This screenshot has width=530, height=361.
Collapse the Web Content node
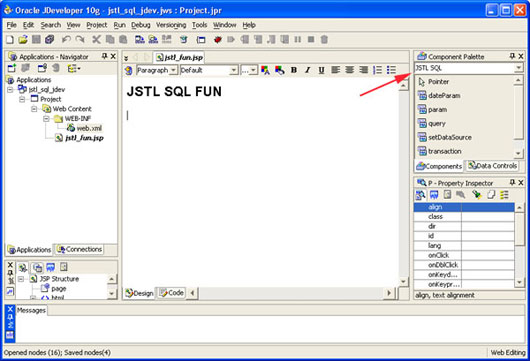[x=34, y=109]
